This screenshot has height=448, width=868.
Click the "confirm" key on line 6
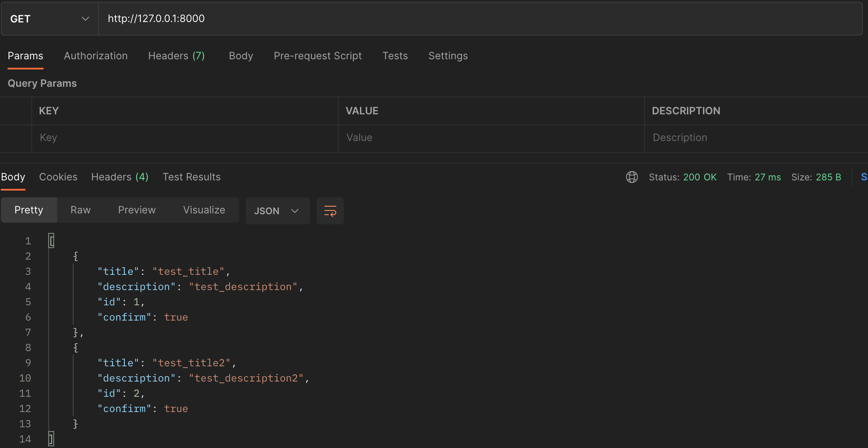click(124, 317)
